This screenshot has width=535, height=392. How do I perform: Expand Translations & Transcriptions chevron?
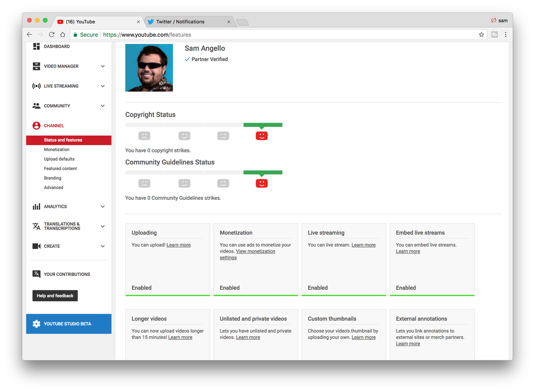tap(103, 226)
